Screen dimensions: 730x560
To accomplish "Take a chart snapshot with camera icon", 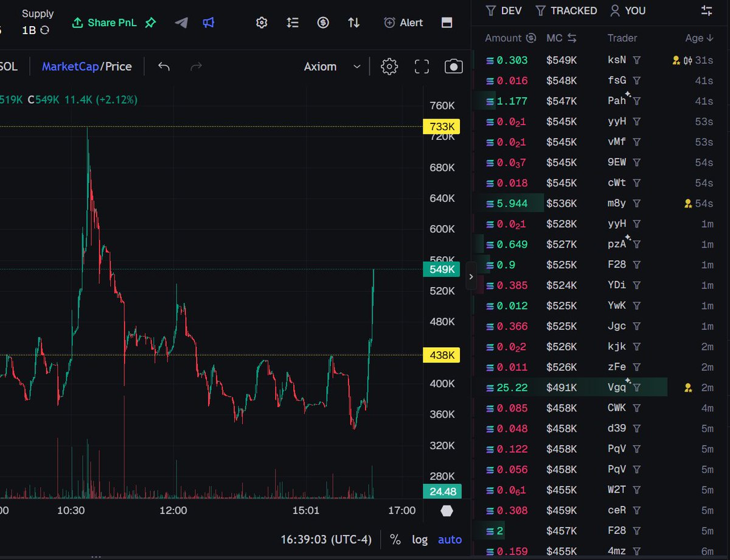I will point(454,66).
